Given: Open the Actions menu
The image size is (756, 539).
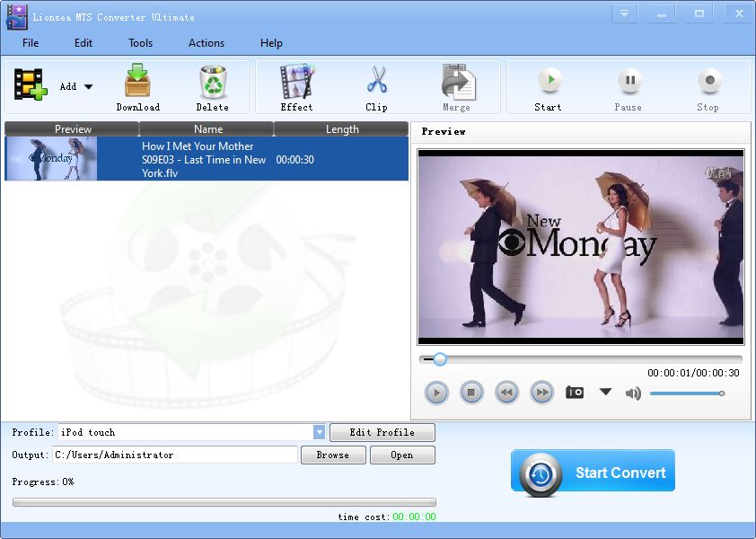Looking at the screenshot, I should pos(207,43).
